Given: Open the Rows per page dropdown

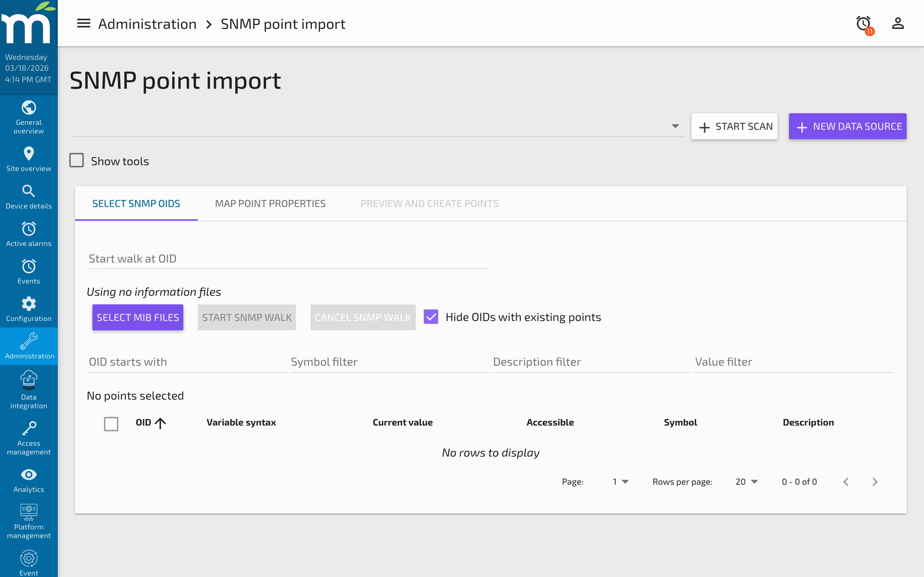Looking at the screenshot, I should [x=745, y=481].
